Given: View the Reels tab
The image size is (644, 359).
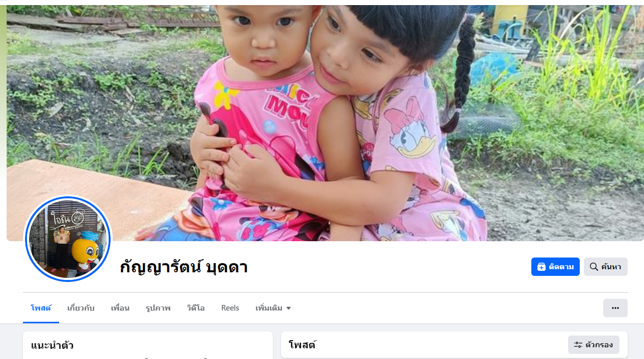Looking at the screenshot, I should [x=230, y=308].
